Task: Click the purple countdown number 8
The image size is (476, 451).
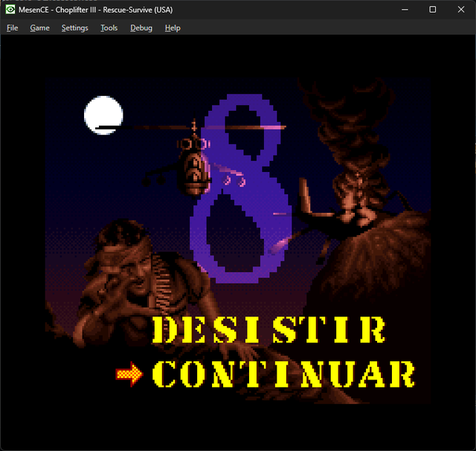Action: point(241,188)
